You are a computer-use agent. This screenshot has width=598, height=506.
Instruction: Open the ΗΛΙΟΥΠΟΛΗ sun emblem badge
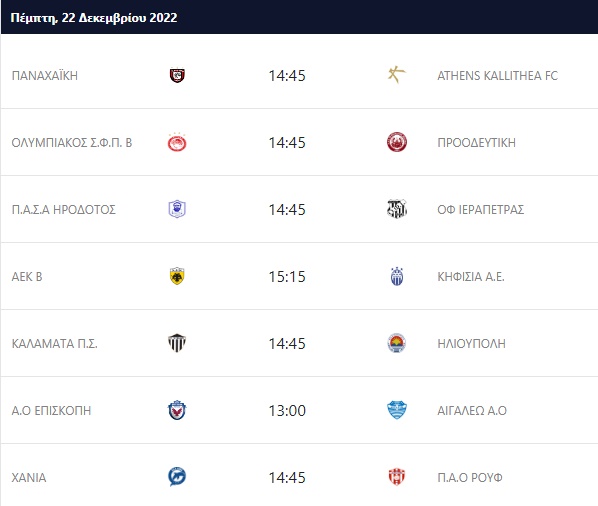[x=397, y=343]
